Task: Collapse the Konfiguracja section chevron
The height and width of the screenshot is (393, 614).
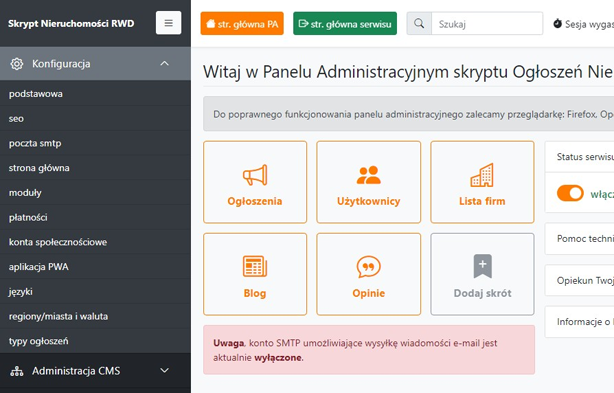Action: tap(165, 63)
